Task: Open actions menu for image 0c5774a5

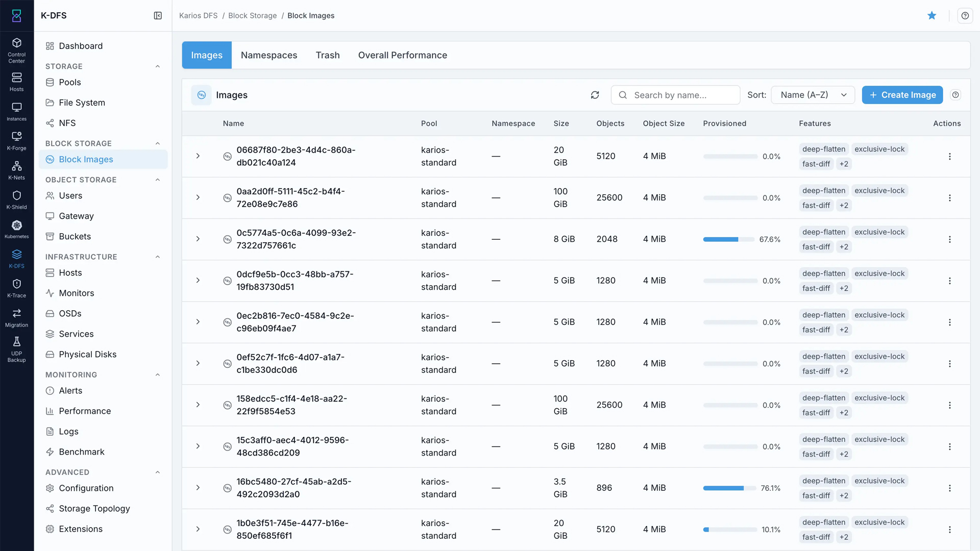Action: coord(950,239)
